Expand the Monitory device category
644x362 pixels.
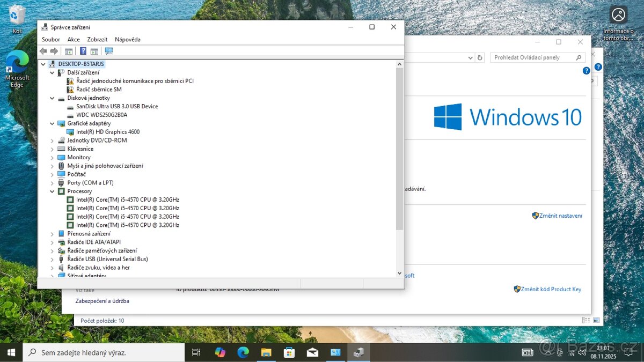pyautogui.click(x=53, y=158)
